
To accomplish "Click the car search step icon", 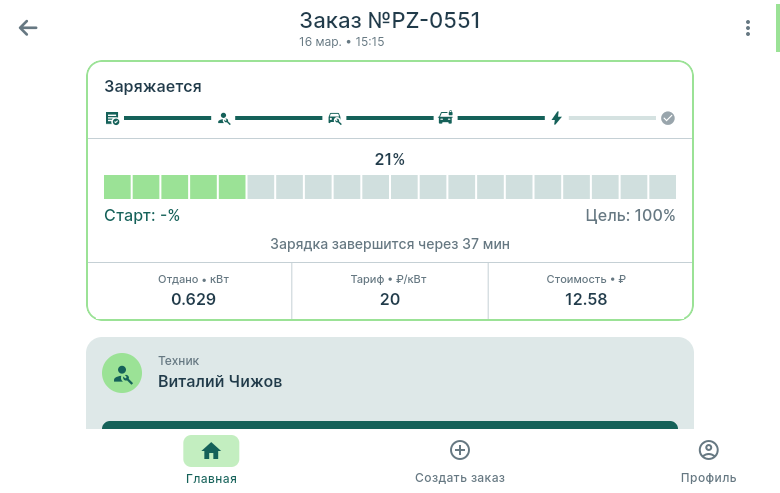I will click(334, 118).
